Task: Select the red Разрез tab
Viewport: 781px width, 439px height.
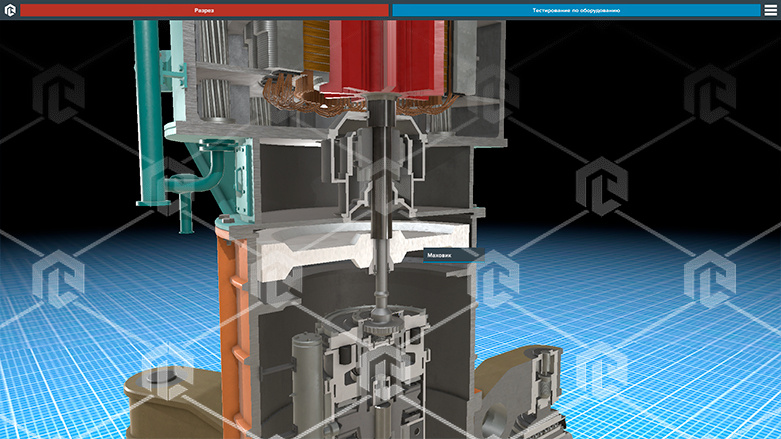Action: click(x=204, y=10)
